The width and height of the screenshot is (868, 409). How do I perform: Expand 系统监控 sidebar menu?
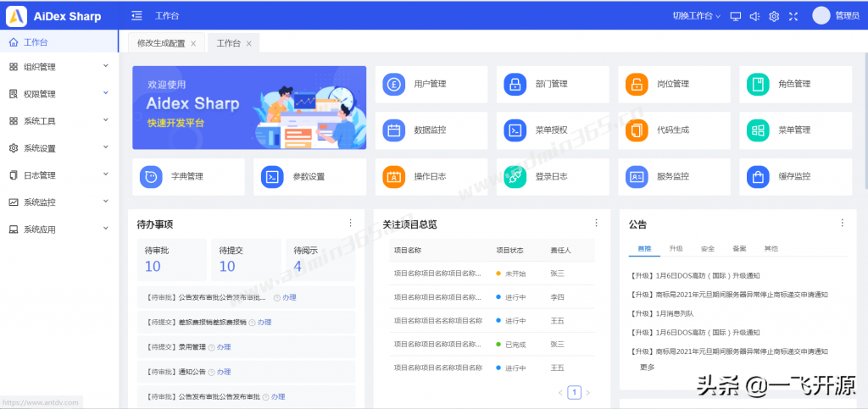point(59,202)
